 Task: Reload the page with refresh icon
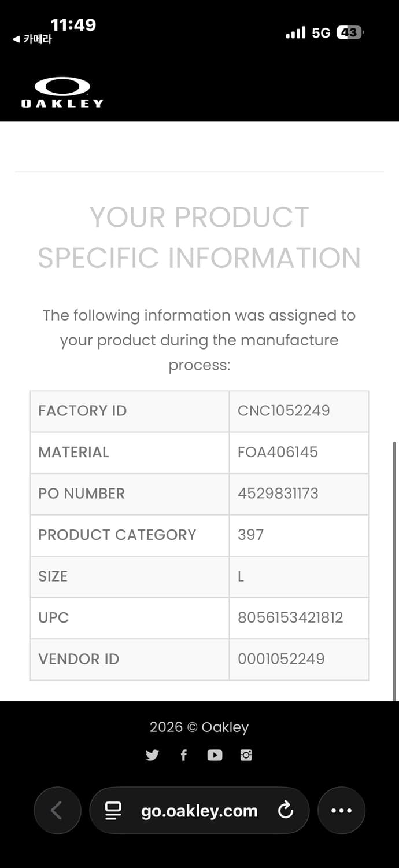[x=286, y=811]
